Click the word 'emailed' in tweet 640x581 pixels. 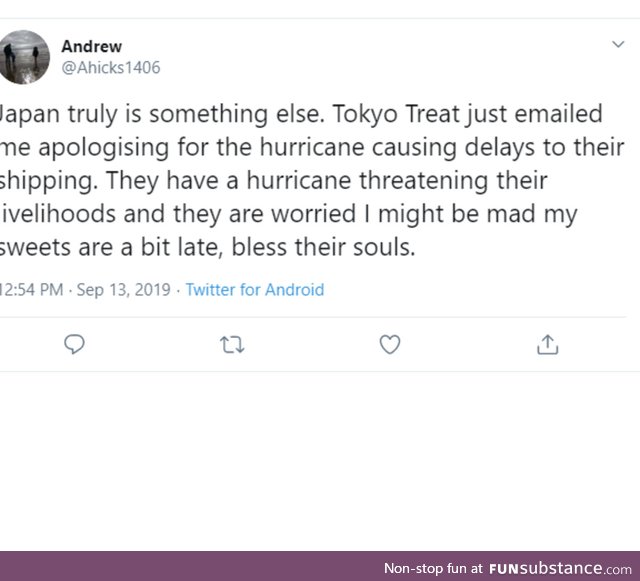558,114
